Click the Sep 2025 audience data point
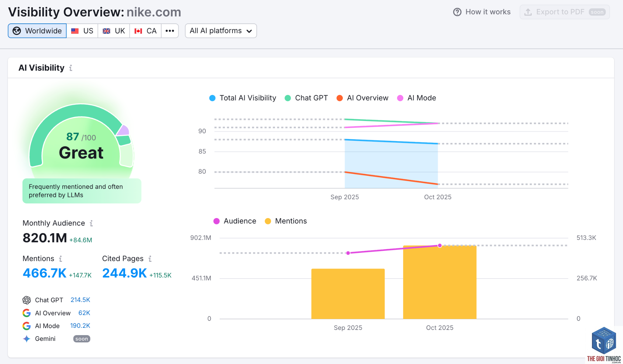The height and width of the screenshot is (364, 623). [348, 253]
